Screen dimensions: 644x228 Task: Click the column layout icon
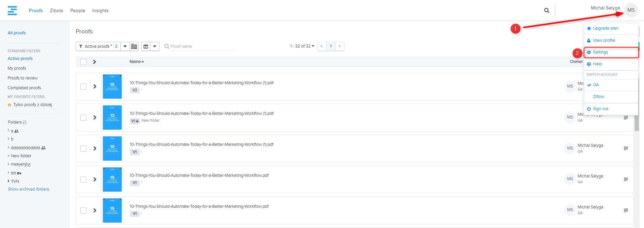[x=146, y=46]
